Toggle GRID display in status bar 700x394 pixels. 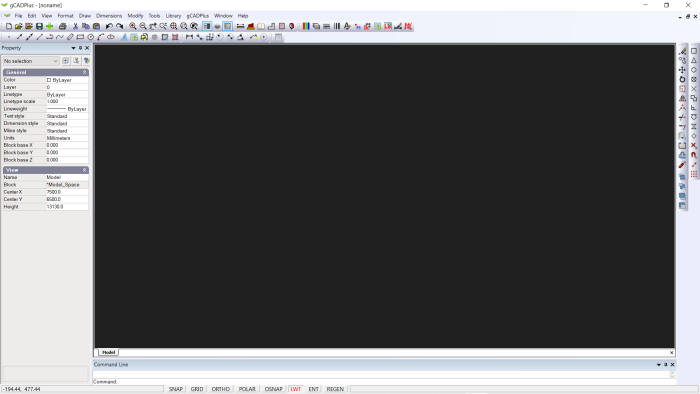(x=197, y=389)
